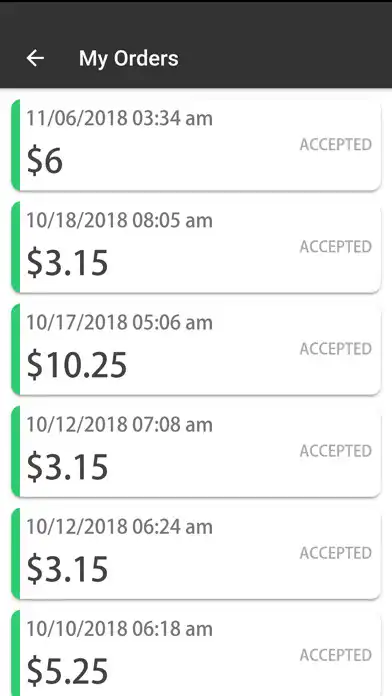Viewport: 392px width, 696px height.
Task: Select the $5.25 order amount
Action: click(x=67, y=672)
